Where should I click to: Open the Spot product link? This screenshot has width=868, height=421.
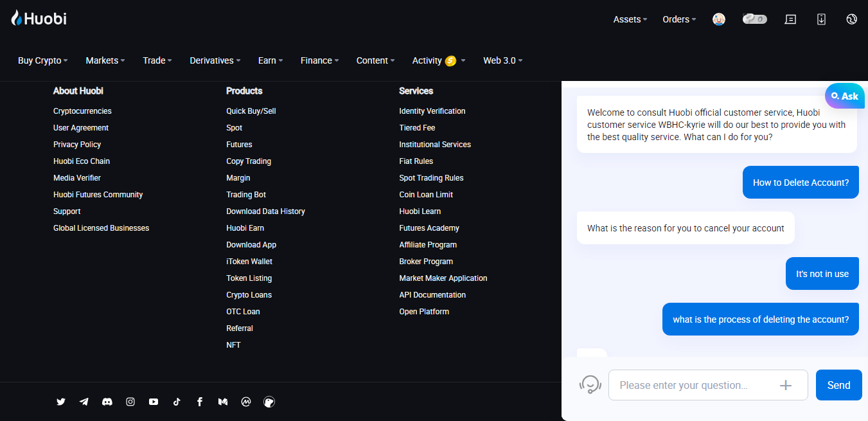click(x=235, y=128)
